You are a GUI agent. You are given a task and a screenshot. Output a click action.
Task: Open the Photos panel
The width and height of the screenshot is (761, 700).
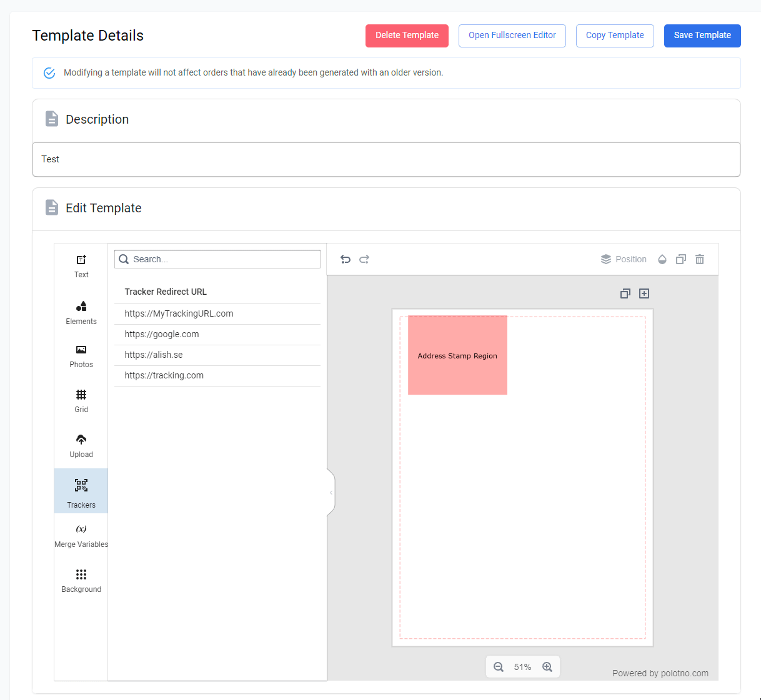[x=81, y=357]
